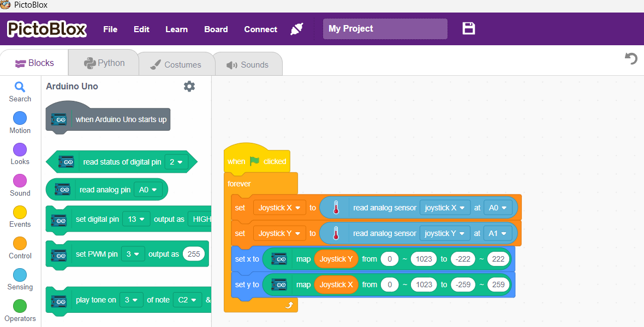Open the File menu

(110, 29)
